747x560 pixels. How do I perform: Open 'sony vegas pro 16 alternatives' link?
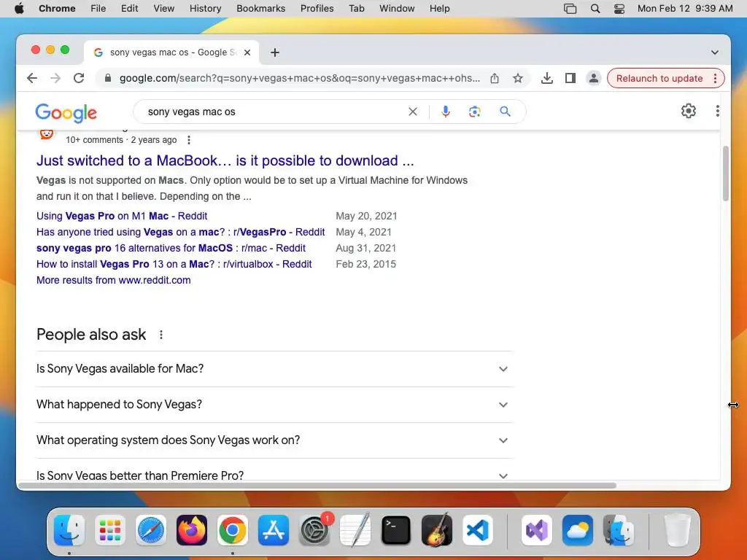tap(171, 248)
